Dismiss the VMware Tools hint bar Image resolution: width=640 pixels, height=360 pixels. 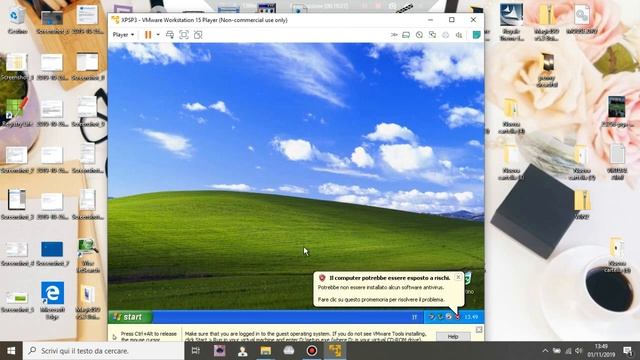(479, 329)
